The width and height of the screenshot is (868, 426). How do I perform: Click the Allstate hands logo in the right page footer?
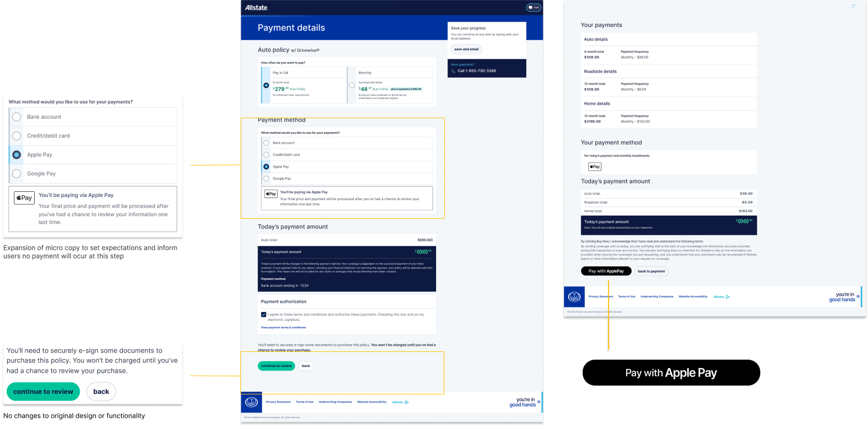coord(574,297)
